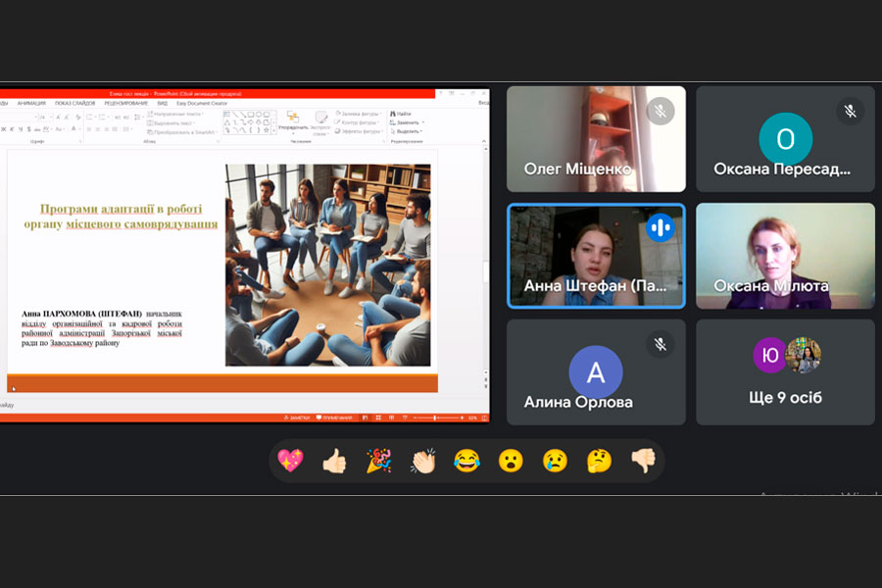Screen dimensions: 882x588
Task: Click the teal O avatar of Оксана Пересад
Action: pyautogui.click(x=785, y=139)
